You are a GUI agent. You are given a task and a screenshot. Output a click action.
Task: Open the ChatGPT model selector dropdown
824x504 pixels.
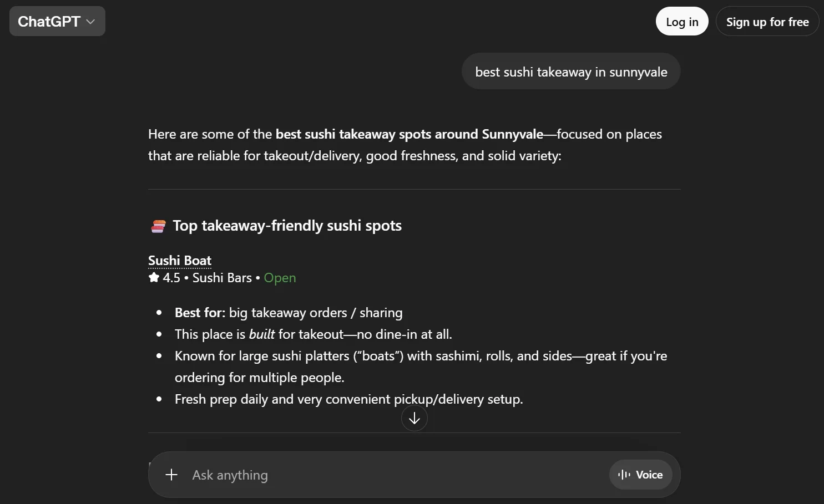[x=57, y=22]
